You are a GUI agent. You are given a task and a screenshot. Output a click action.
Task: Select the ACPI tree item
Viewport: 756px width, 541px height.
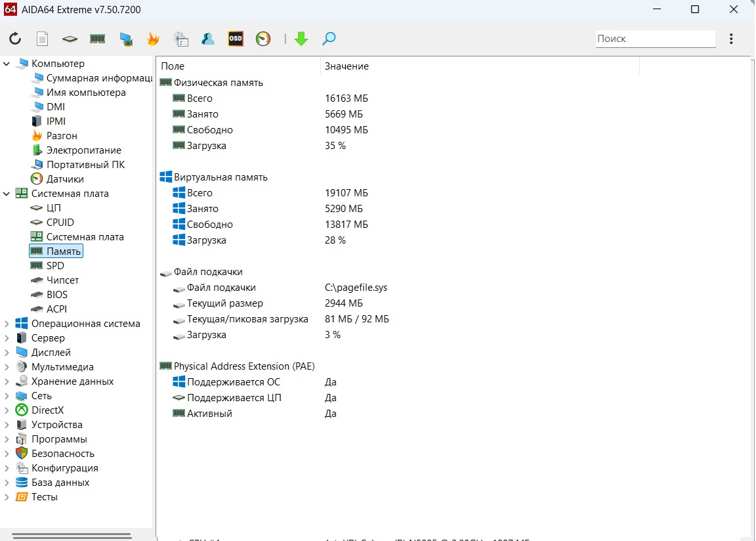tap(49, 309)
